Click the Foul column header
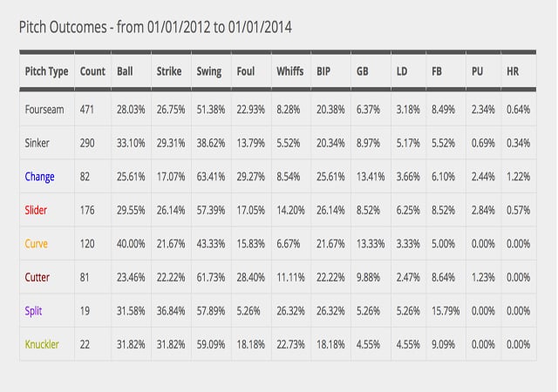The image size is (558, 392). [x=246, y=71]
